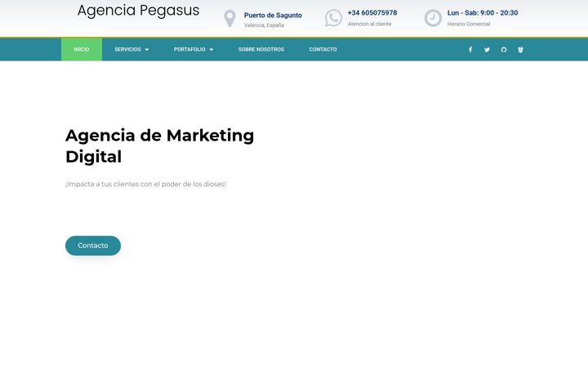Click the Horario Comercial text
This screenshot has width=588, height=368.
click(x=469, y=24)
